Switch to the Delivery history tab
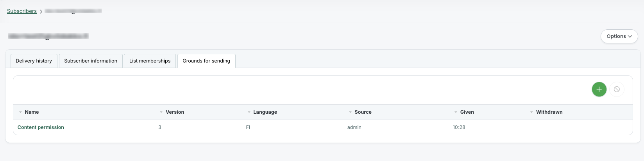 (x=34, y=61)
